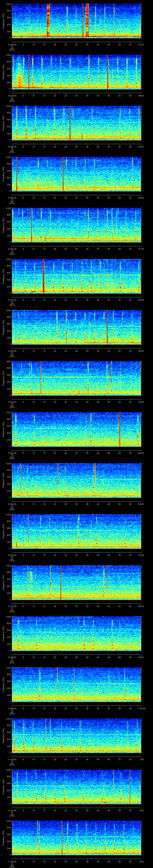
Task: Click the spectrogram panel starting at 10:47:00
Action: (77, 72)
